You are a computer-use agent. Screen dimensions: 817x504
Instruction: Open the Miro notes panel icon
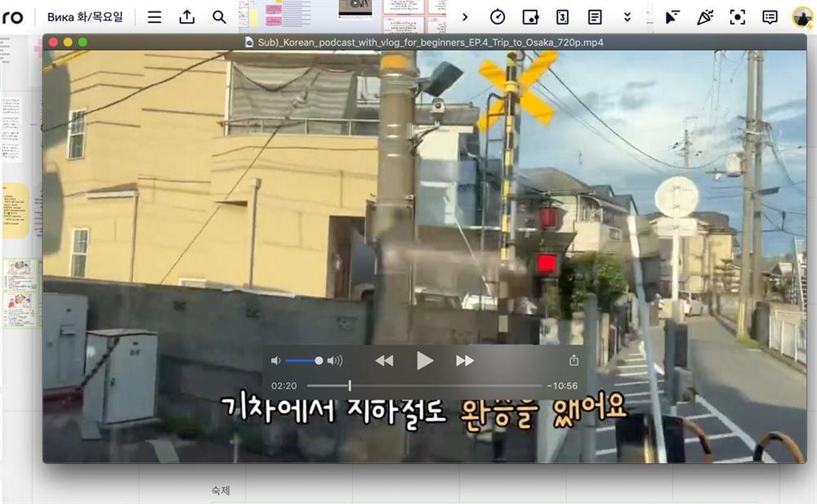pos(595,17)
